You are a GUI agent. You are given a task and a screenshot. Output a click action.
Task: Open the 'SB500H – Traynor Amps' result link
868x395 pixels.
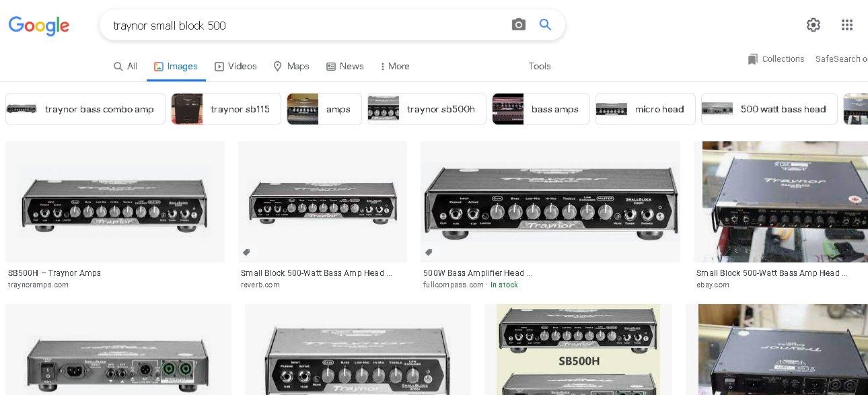click(x=55, y=273)
